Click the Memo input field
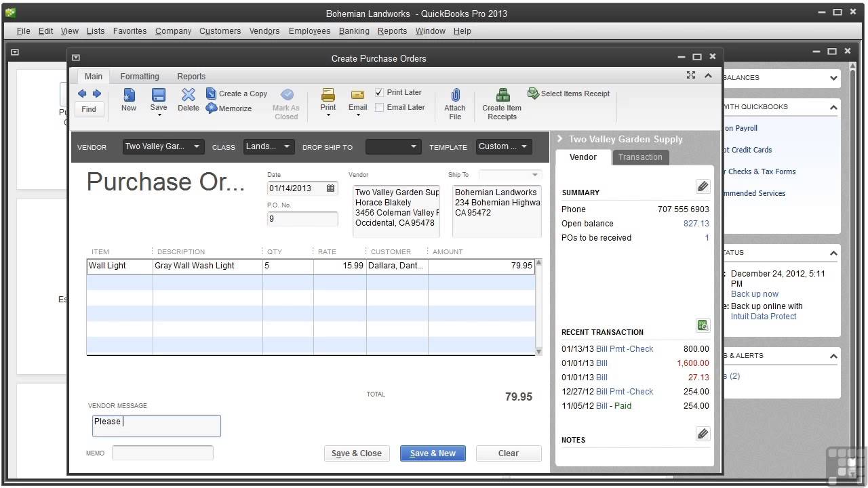Image resolution: width=868 pixels, height=488 pixels. pyautogui.click(x=163, y=453)
